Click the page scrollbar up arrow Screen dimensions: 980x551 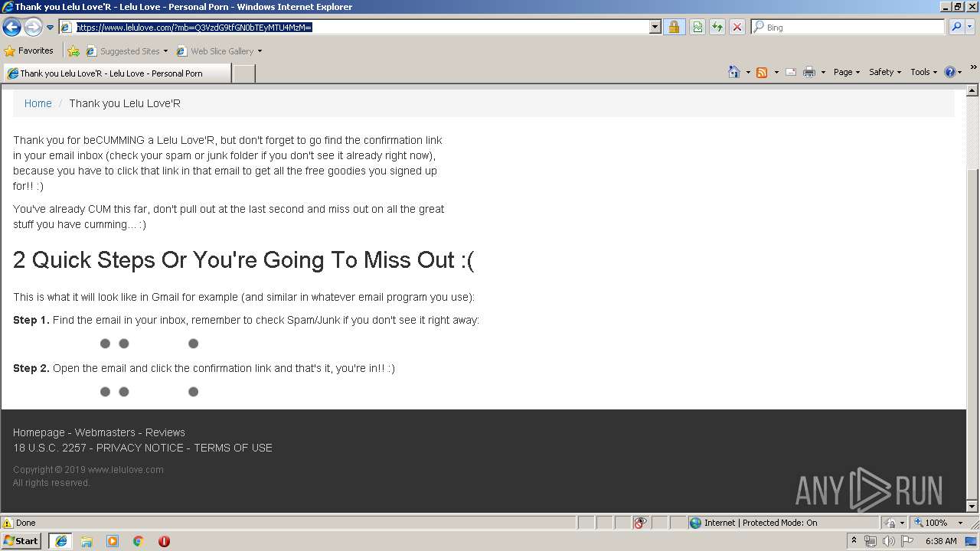973,90
